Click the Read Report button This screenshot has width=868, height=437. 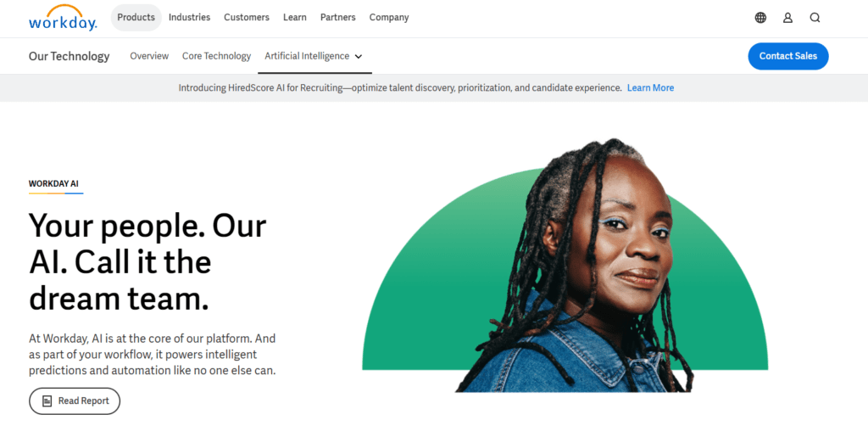pyautogui.click(x=75, y=401)
